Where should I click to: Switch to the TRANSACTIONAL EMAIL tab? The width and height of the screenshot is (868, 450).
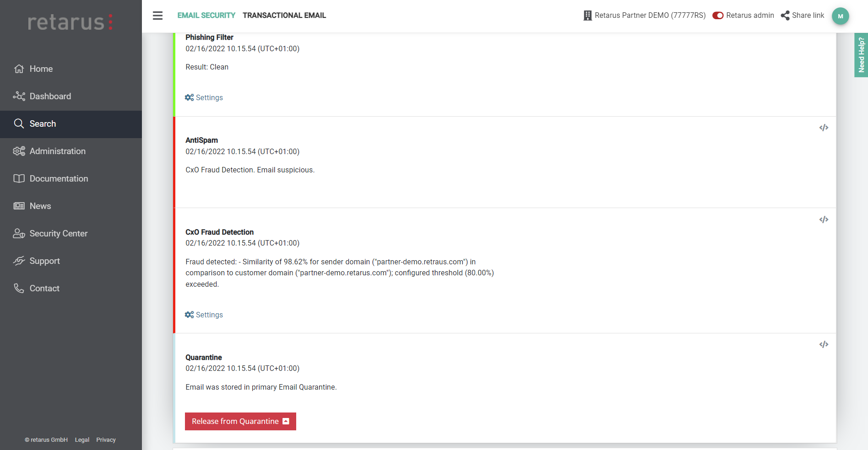click(284, 16)
